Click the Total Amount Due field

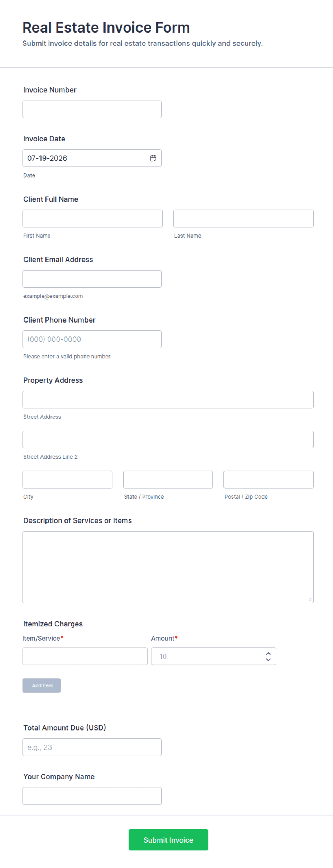[92, 747]
